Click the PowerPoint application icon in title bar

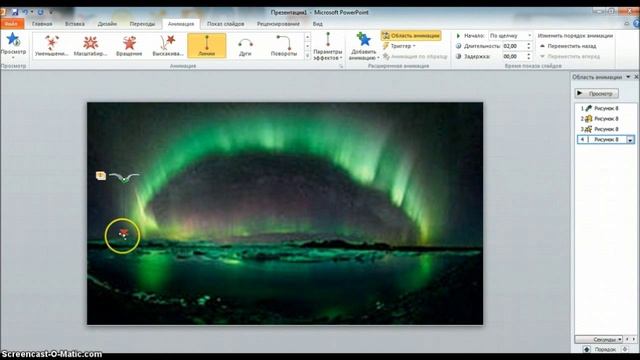click(2, 12)
